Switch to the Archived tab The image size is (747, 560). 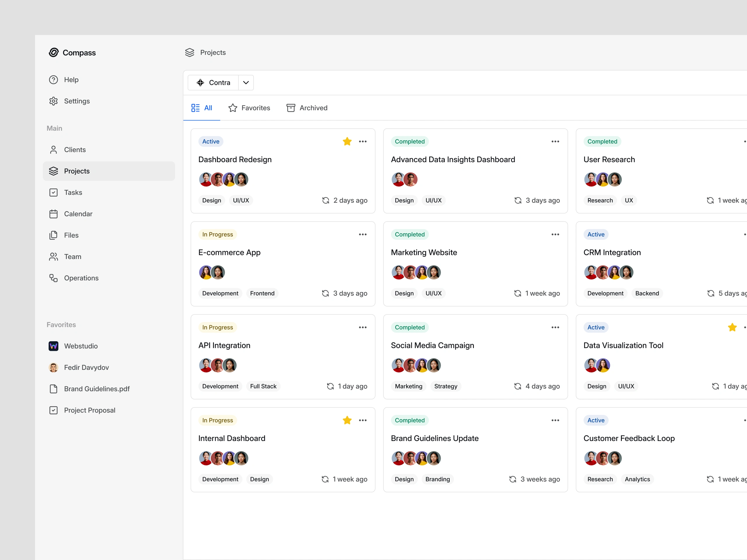point(307,108)
